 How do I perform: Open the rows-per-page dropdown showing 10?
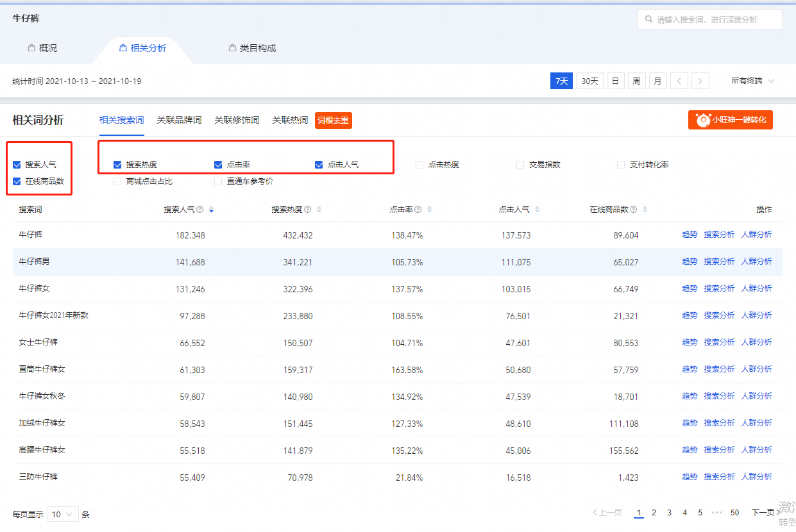point(63,514)
